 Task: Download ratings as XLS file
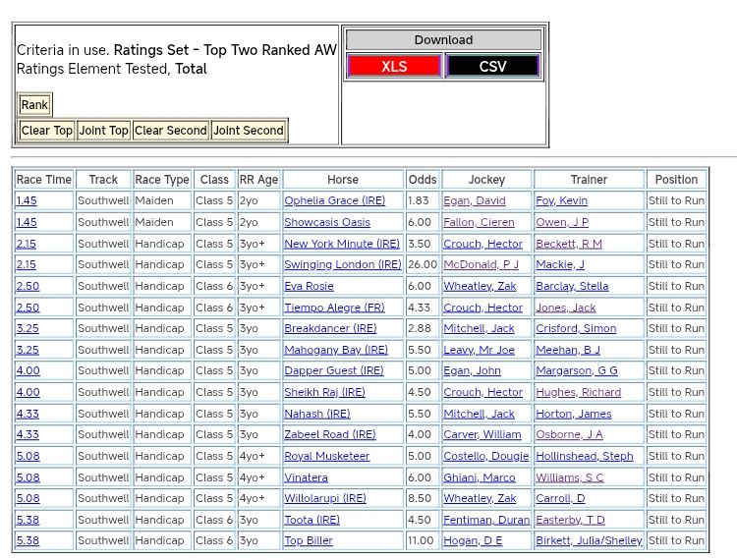(394, 67)
